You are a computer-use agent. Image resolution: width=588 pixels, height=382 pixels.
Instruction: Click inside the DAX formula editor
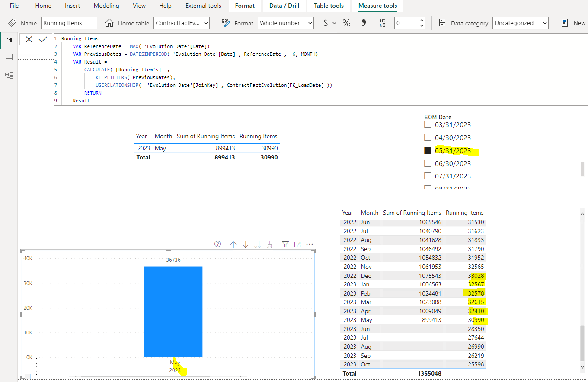coord(320,69)
